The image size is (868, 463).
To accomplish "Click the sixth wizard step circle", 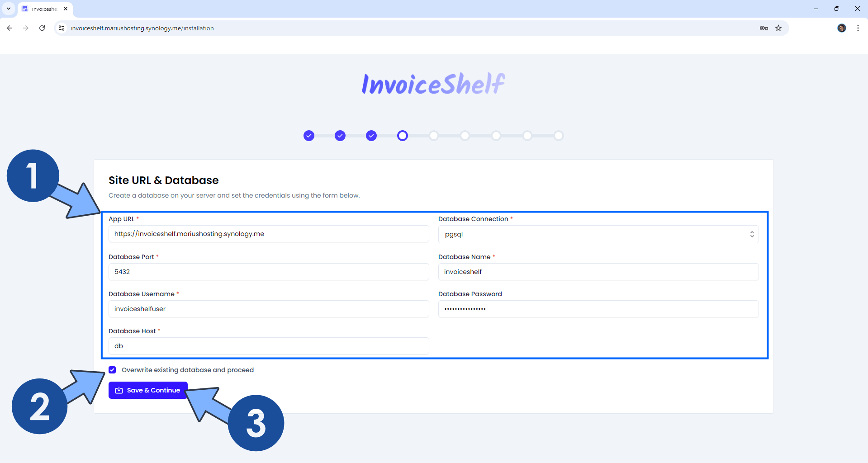I will click(x=465, y=136).
